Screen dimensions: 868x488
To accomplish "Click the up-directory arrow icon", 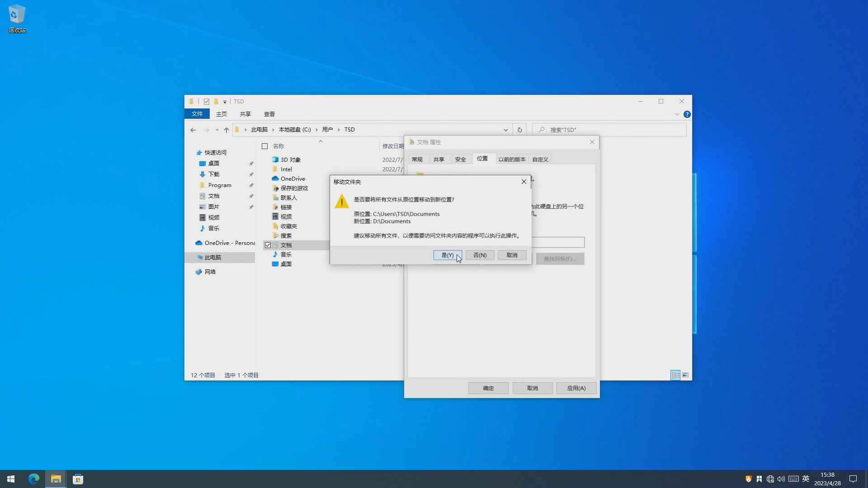I will [226, 130].
